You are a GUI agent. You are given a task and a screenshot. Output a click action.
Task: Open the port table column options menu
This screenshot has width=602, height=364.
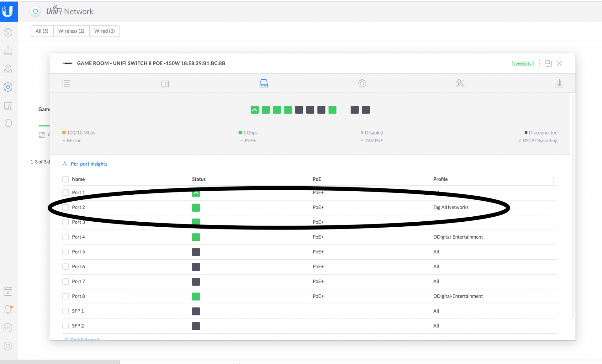[x=554, y=179]
